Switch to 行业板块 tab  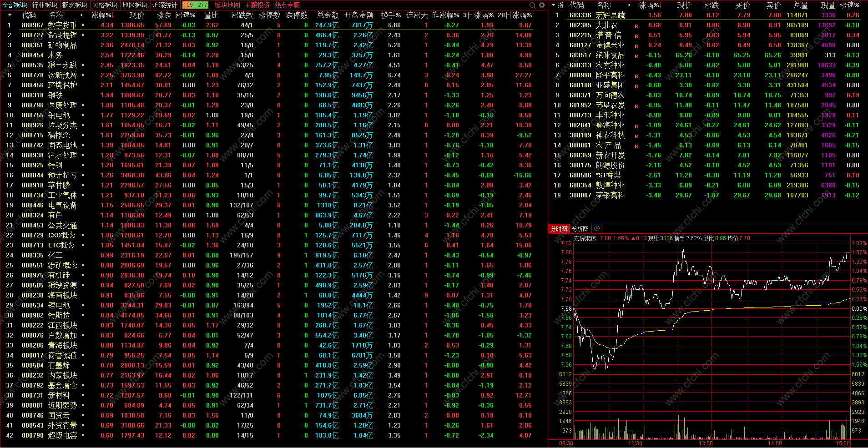click(45, 5)
